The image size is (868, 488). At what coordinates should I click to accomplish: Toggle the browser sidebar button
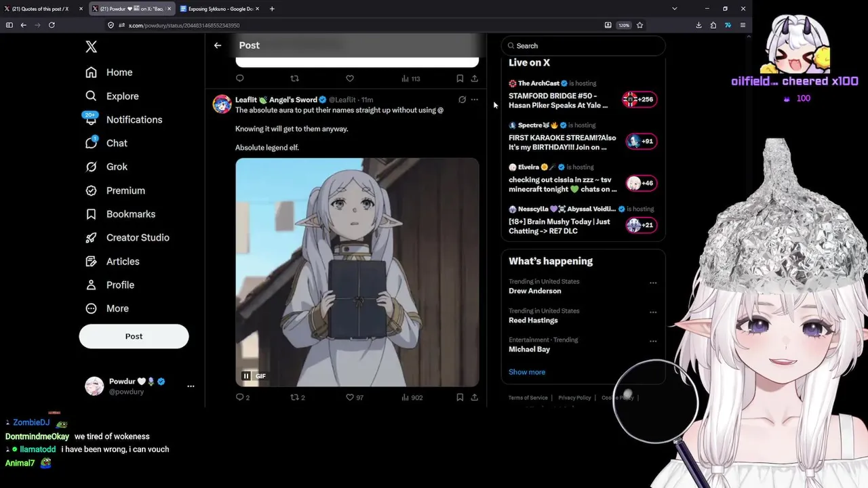[9, 25]
